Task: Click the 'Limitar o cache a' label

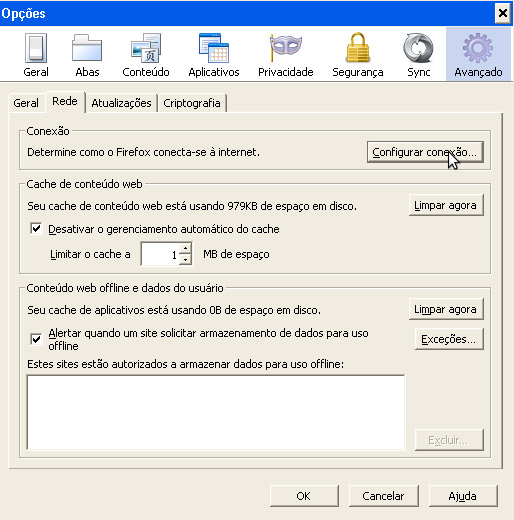Action: pyautogui.click(x=90, y=254)
